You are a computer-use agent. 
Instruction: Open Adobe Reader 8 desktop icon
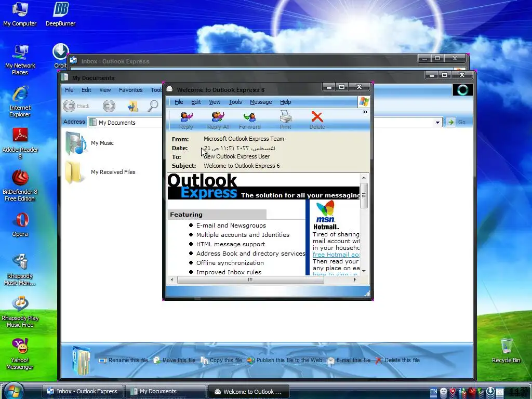tap(20, 144)
